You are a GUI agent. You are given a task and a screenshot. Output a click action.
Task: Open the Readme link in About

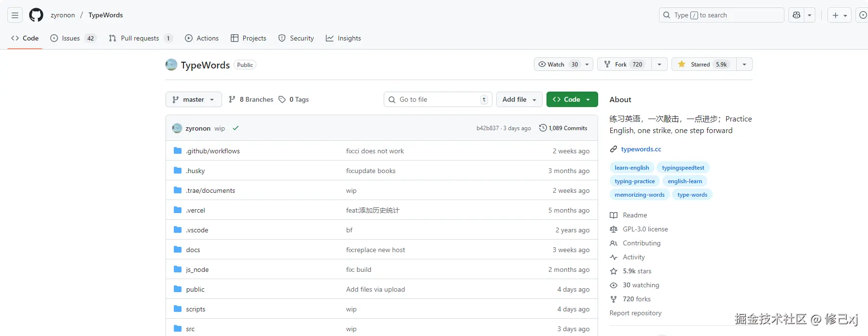coord(629,215)
